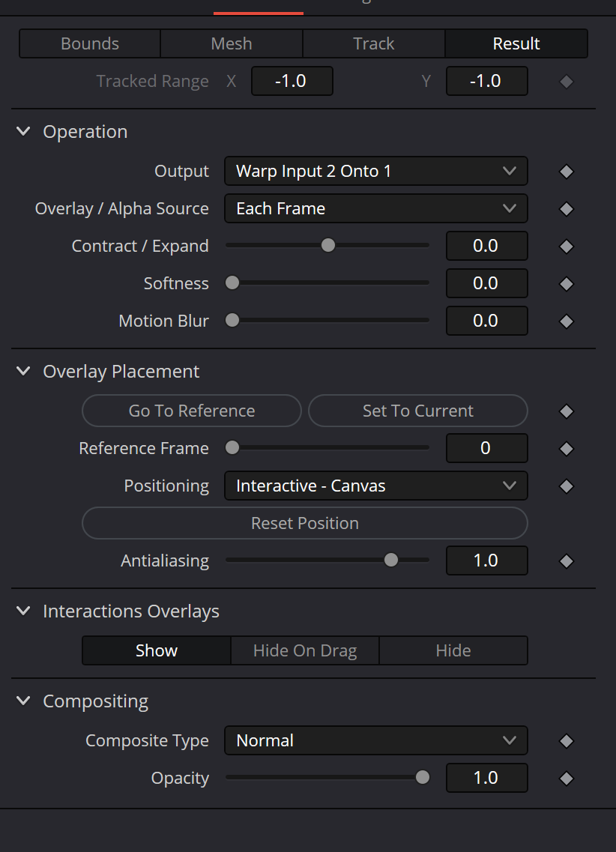The image size is (616, 852).
Task: Click the Operation section title
Action: click(x=85, y=131)
